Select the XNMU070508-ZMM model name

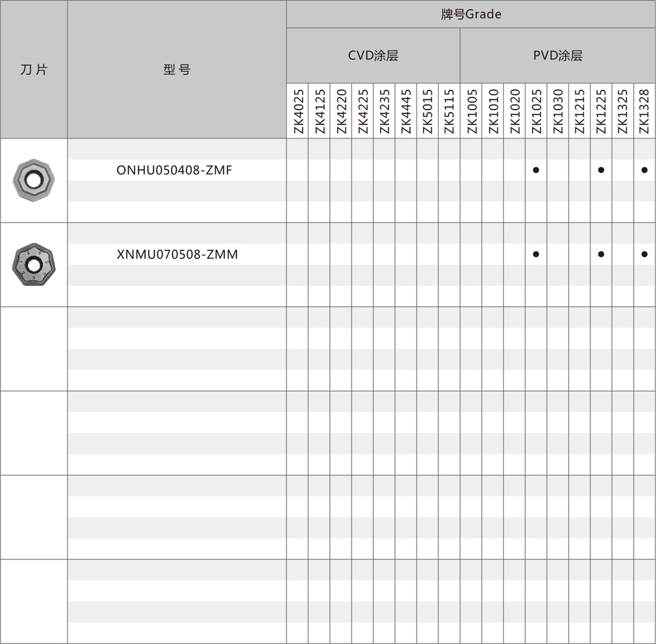tap(177, 254)
